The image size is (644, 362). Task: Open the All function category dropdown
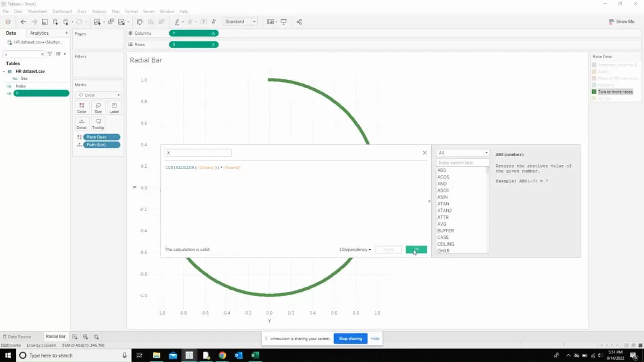[x=463, y=153]
